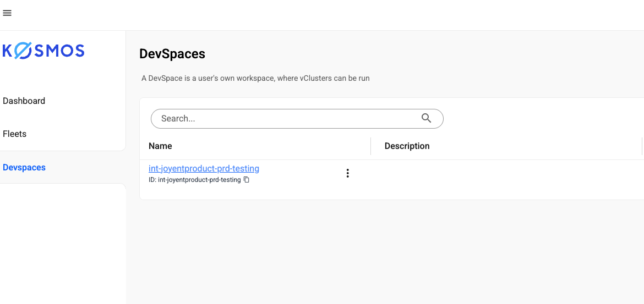Image resolution: width=644 pixels, height=304 pixels.
Task: Sort by the Description column header
Action: click(407, 146)
